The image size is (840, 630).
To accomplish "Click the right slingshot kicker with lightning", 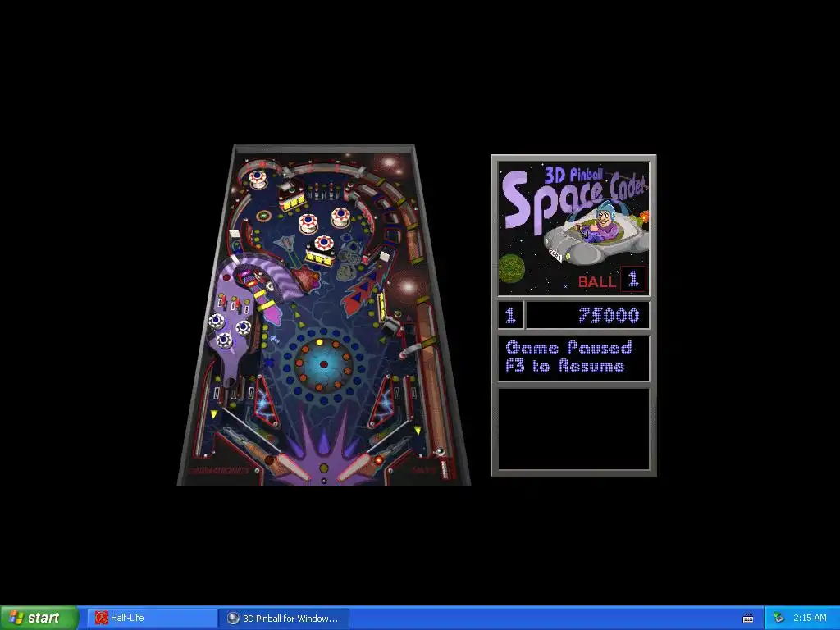I will 384,402.
